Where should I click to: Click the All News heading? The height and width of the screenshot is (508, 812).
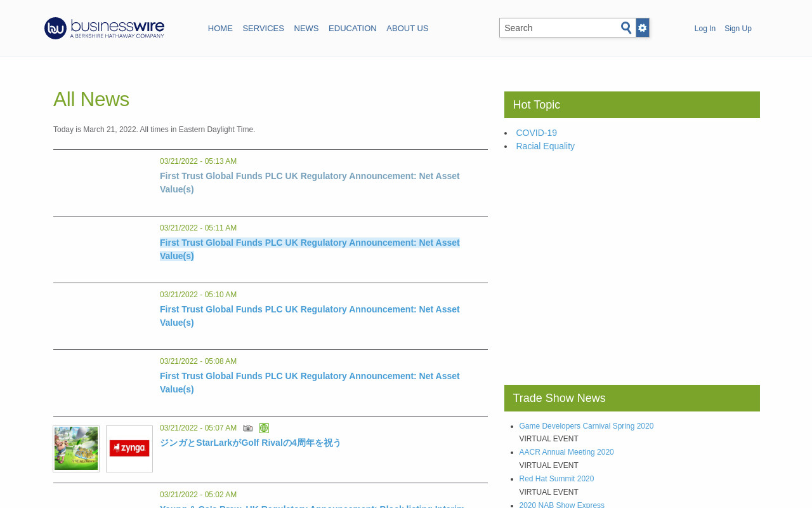click(x=91, y=99)
